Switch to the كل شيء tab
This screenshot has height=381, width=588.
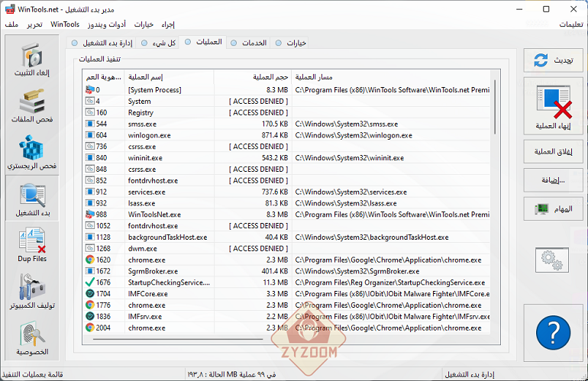[158, 43]
